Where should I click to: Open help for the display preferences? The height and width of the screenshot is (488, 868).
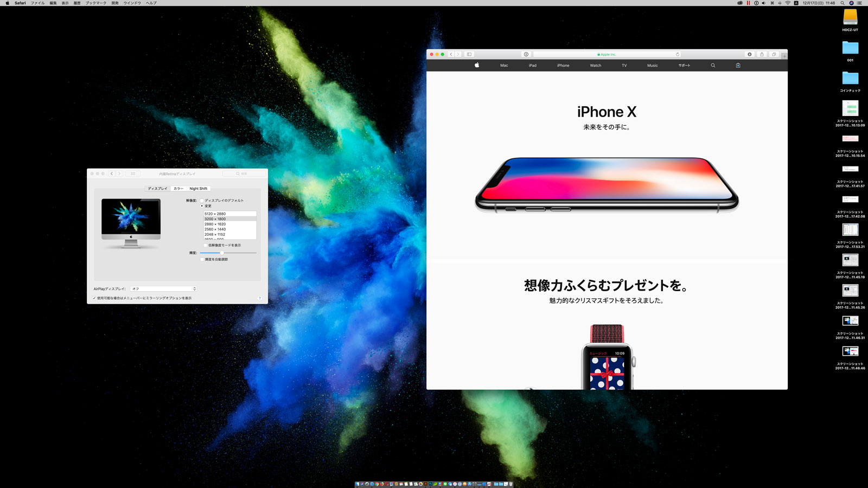(x=260, y=298)
